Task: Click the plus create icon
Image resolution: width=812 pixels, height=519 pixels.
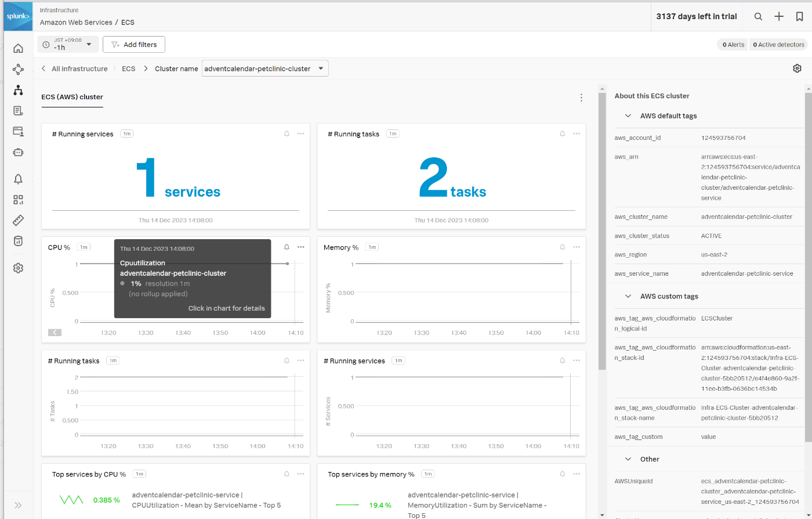Action: coord(779,16)
